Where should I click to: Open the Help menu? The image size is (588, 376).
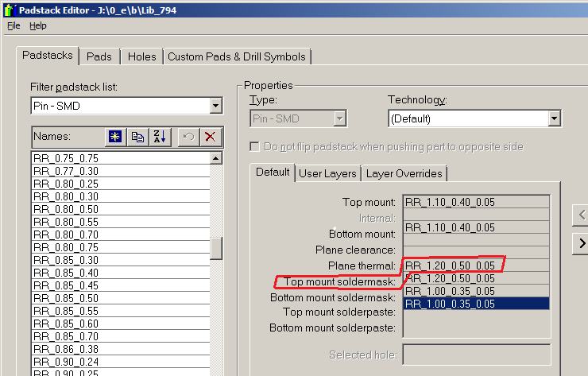pyautogui.click(x=38, y=26)
